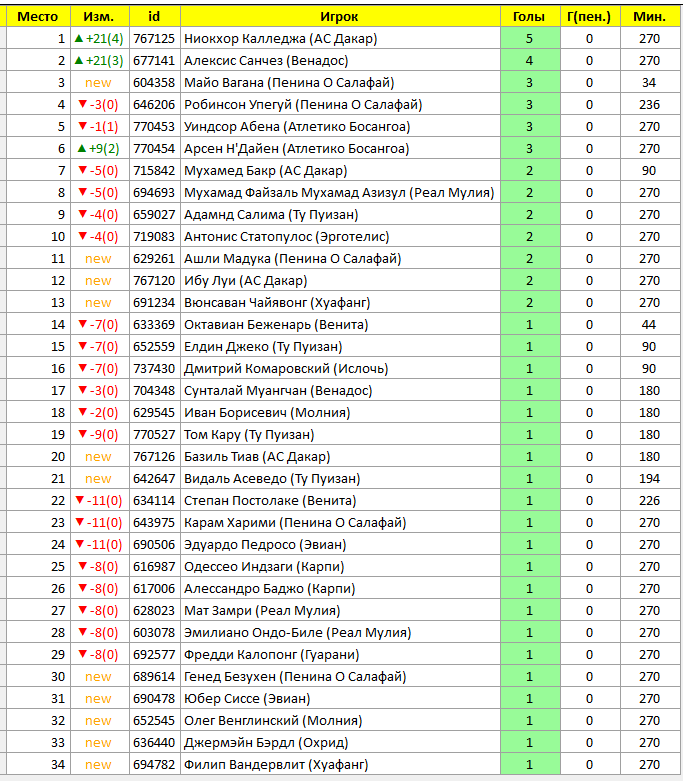Image resolution: width=683 pixels, height=781 pixels.
Task: Click player Алессандро Баджо (Карпи)
Action: click(x=270, y=588)
